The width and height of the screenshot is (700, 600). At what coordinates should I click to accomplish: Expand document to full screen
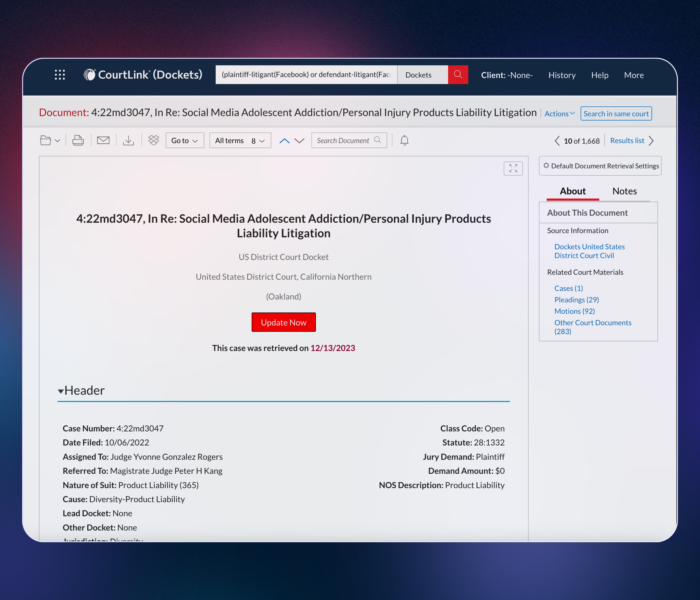(x=513, y=168)
